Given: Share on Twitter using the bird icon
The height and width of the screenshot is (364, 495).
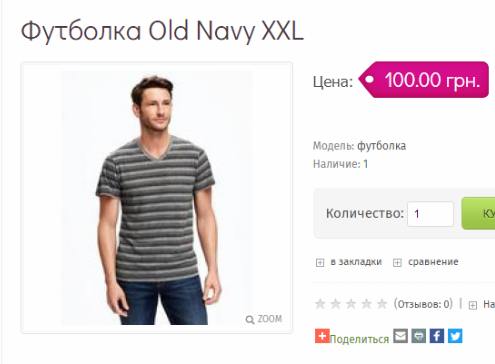Looking at the screenshot, I should coord(455,336).
